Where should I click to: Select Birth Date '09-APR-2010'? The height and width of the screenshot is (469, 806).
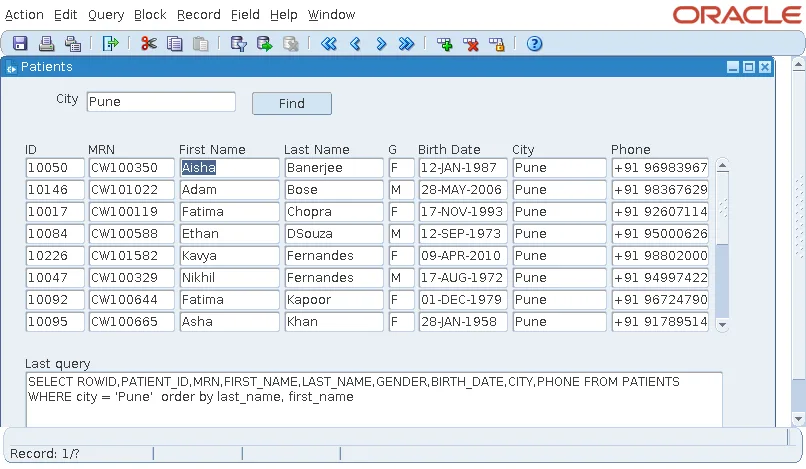coord(463,256)
